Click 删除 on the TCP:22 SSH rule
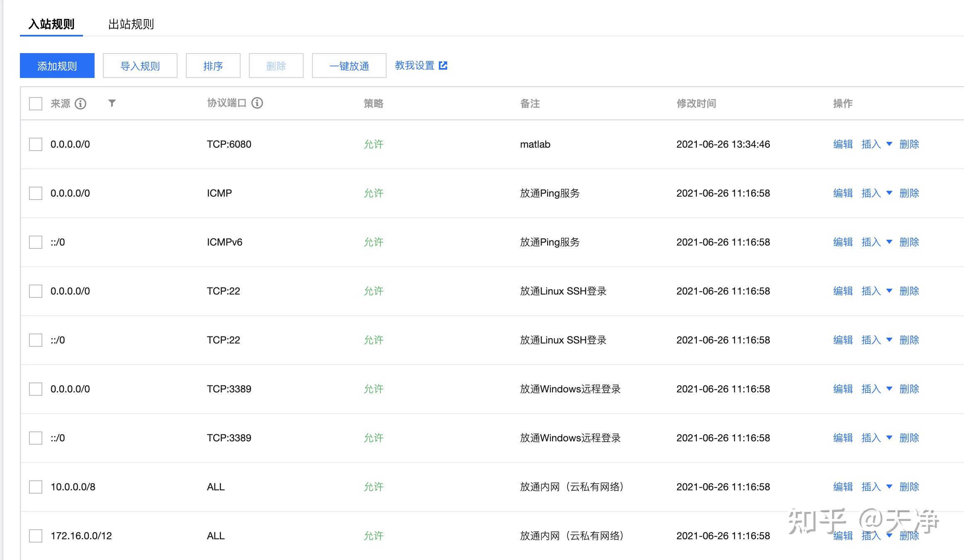This screenshot has width=964, height=560. [x=909, y=291]
